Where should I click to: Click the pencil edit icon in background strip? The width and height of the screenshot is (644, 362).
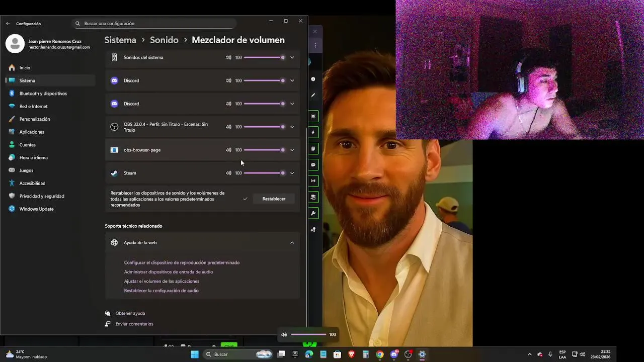[x=313, y=95]
